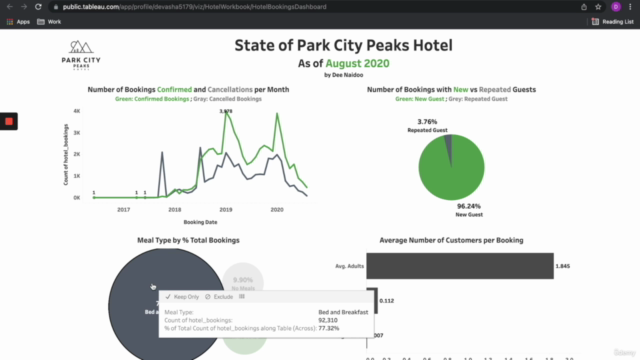Viewport: 640px width, 360px height.
Task: Bookmark this page with the star icon
Action: click(x=598, y=7)
